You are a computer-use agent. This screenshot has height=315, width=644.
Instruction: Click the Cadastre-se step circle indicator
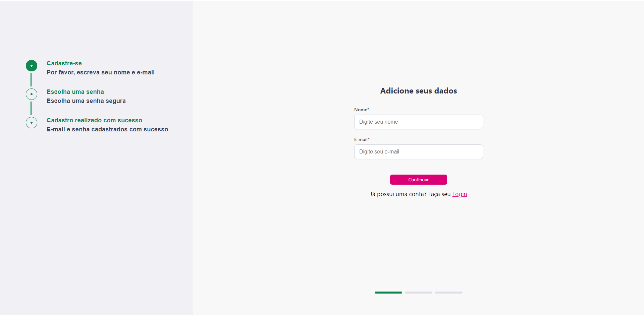click(x=31, y=65)
